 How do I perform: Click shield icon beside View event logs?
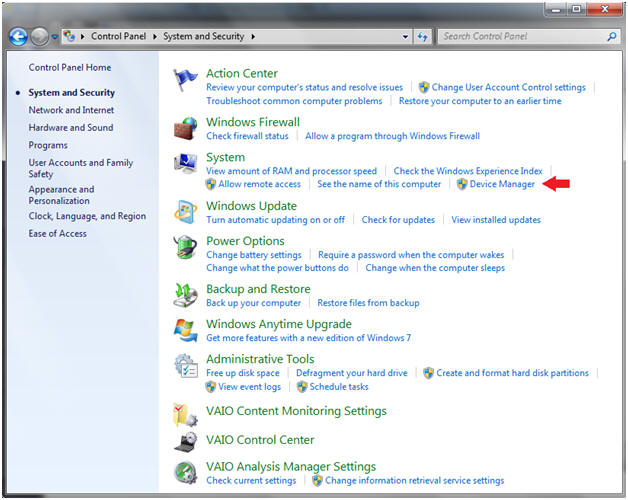coord(211,387)
